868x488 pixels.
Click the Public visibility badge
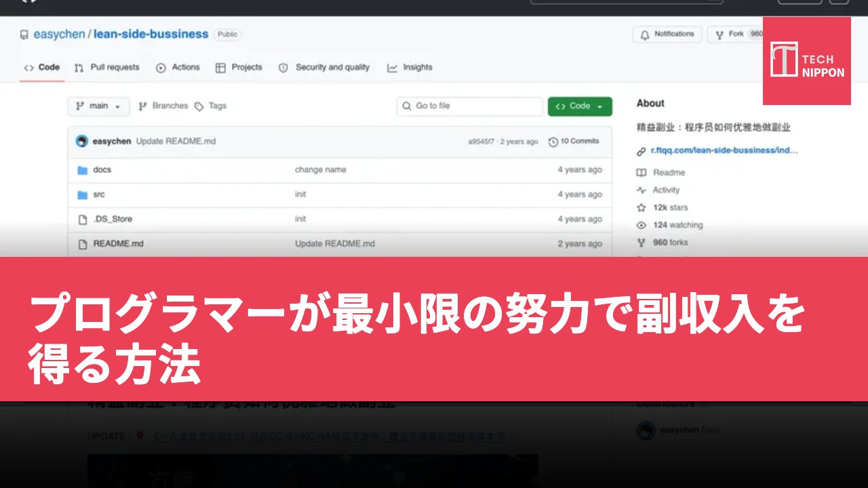click(227, 35)
